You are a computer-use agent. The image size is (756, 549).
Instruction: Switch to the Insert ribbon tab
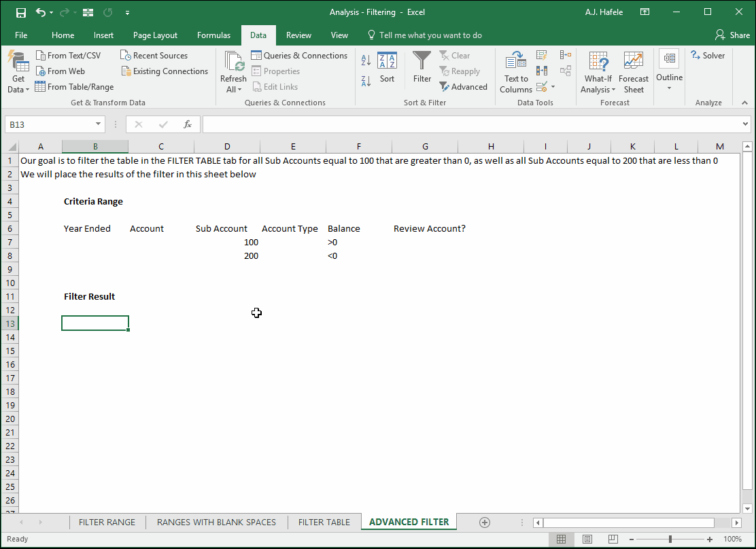[x=103, y=35]
